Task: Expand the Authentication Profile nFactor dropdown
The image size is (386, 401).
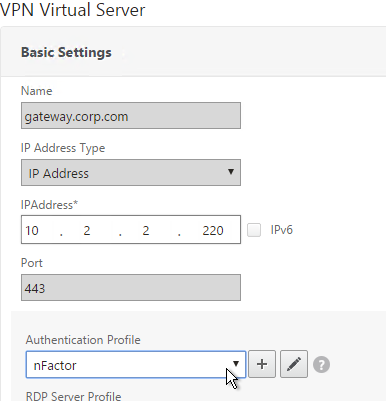Action: pos(136,364)
